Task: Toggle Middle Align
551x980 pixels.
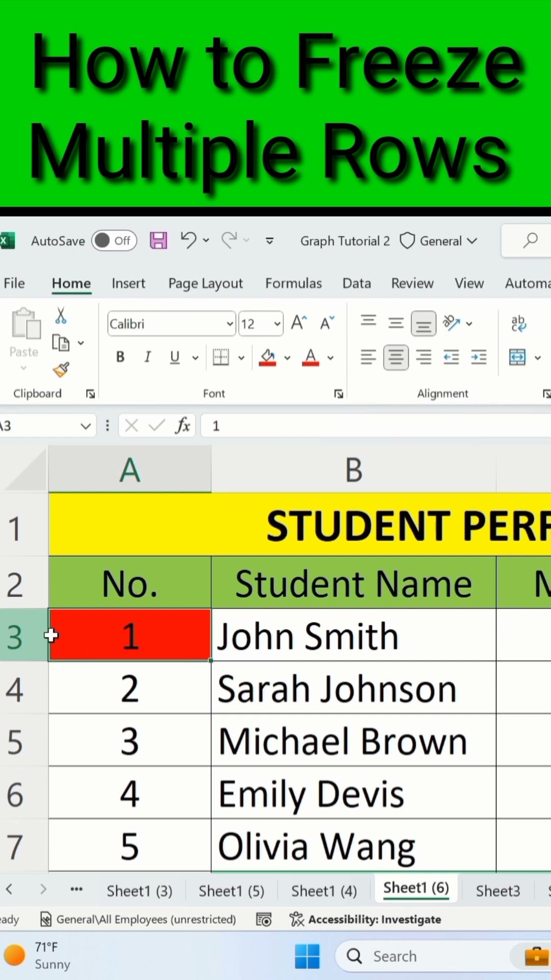Action: coord(396,323)
